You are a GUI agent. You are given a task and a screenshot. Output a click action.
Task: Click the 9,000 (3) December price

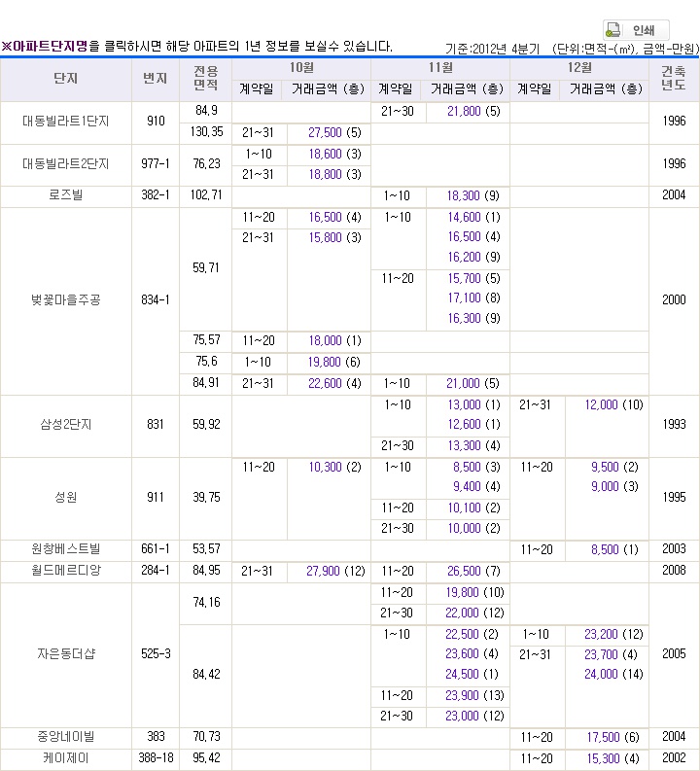pos(615,487)
